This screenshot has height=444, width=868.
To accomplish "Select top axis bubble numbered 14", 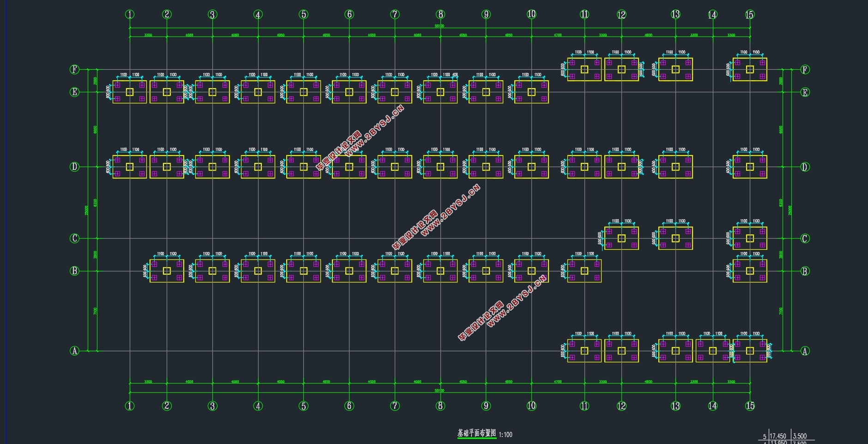I will coord(712,14).
